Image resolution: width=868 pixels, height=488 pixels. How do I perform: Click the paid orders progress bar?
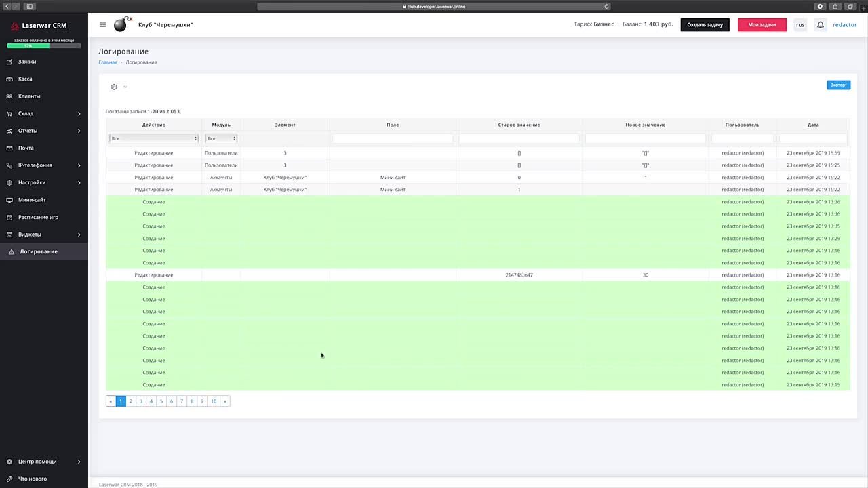pos(44,46)
